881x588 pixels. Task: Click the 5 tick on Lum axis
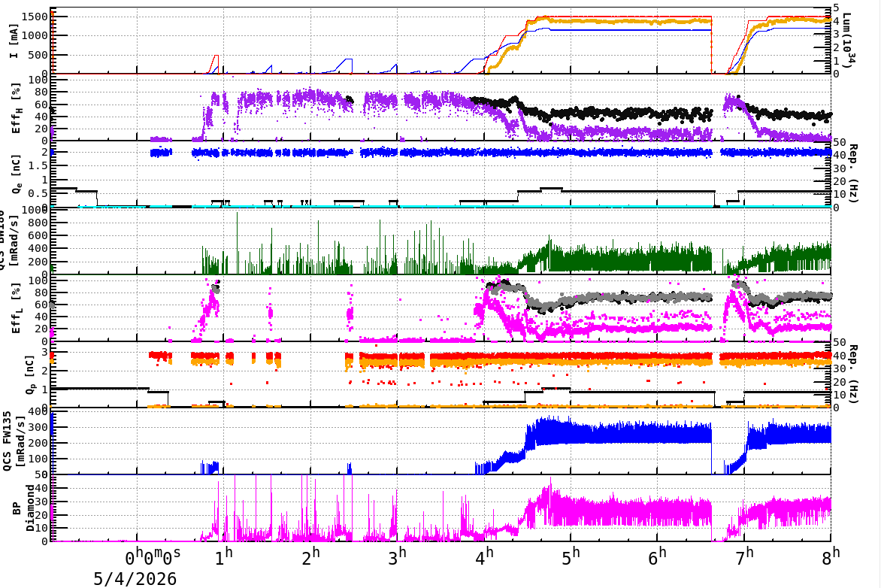coord(836,8)
